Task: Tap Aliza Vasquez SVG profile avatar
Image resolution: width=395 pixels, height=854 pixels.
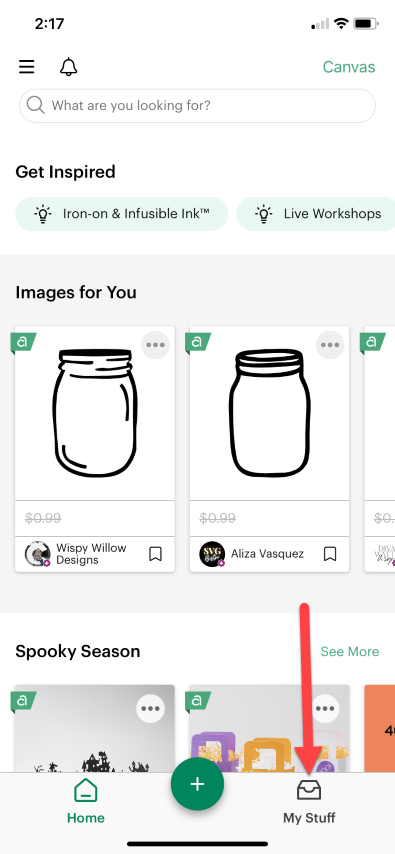Action: click(x=212, y=554)
